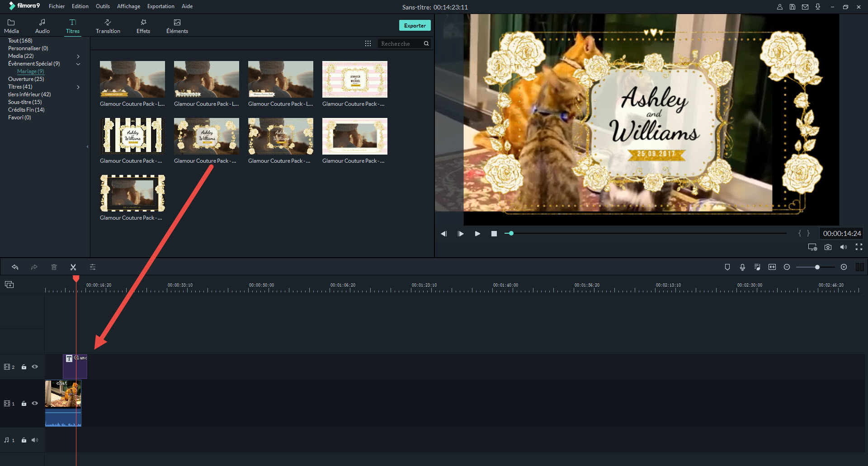Open the Média library tab
The width and height of the screenshot is (868, 466).
coord(11,26)
